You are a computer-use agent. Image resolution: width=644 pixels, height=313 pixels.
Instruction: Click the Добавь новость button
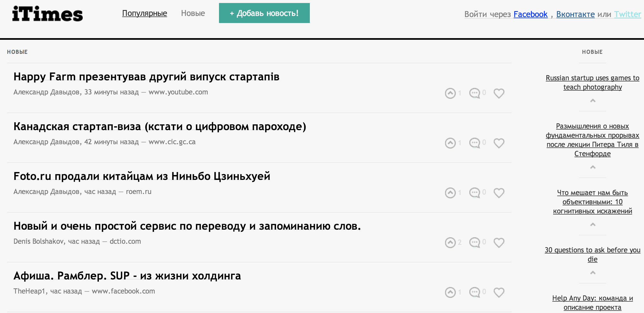264,13
